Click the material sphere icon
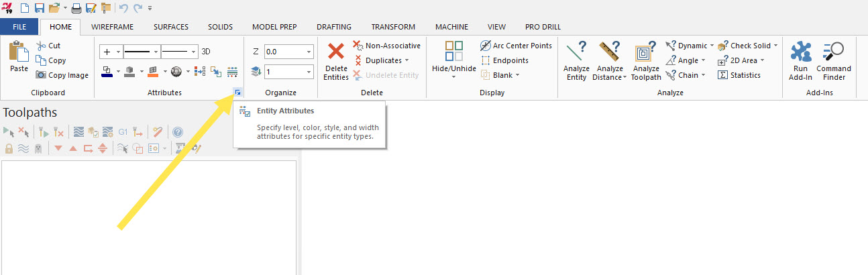 [176, 70]
